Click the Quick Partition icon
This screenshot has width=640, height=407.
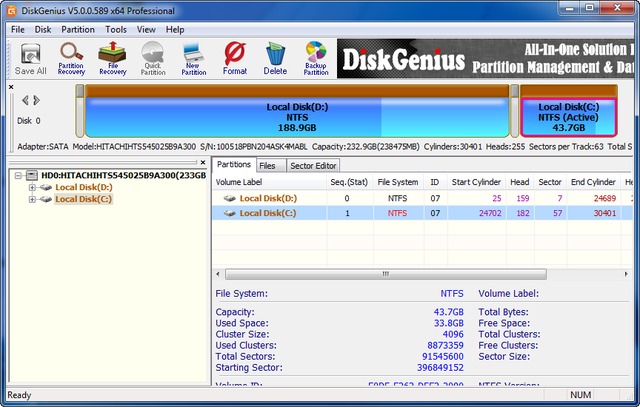pos(153,59)
